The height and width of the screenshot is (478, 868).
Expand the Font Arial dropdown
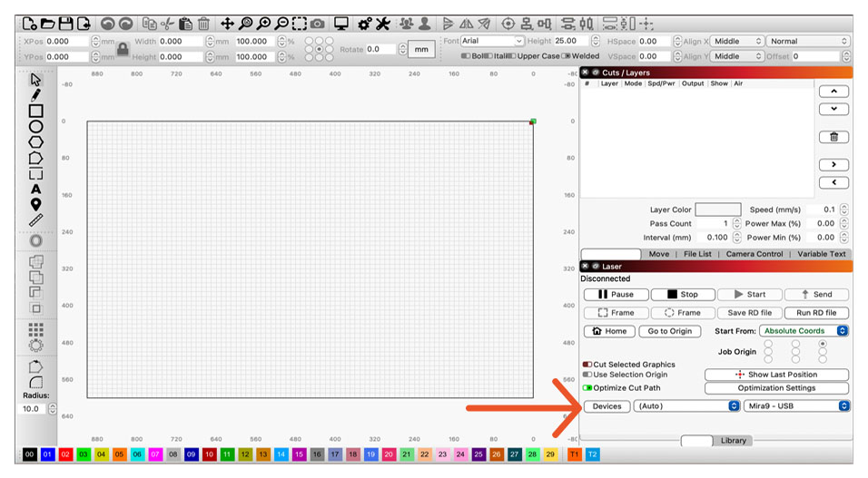492,41
